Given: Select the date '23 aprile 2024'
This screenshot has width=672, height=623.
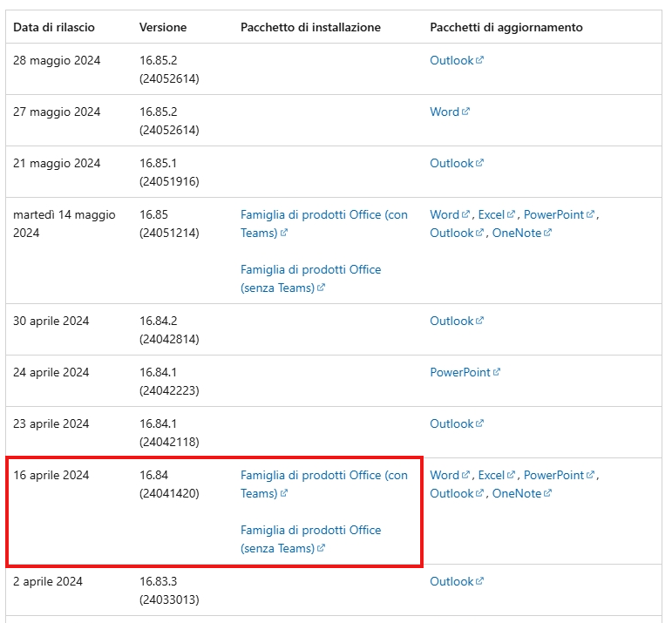Looking at the screenshot, I should coord(51,423).
